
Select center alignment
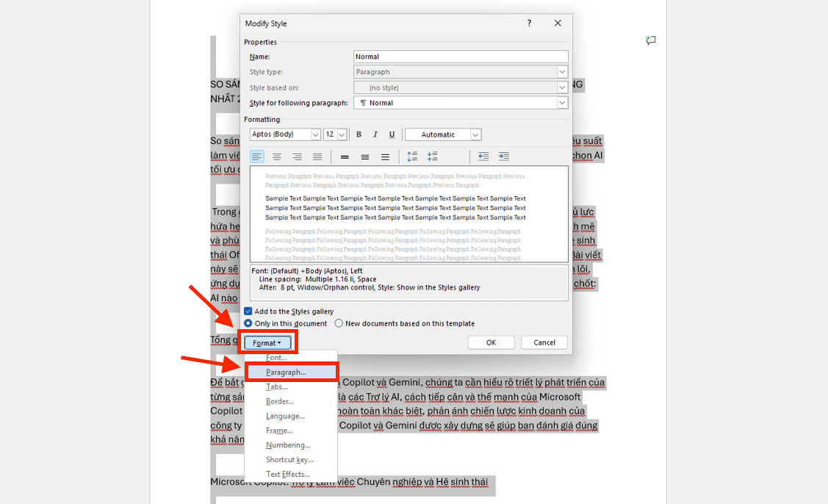point(277,156)
